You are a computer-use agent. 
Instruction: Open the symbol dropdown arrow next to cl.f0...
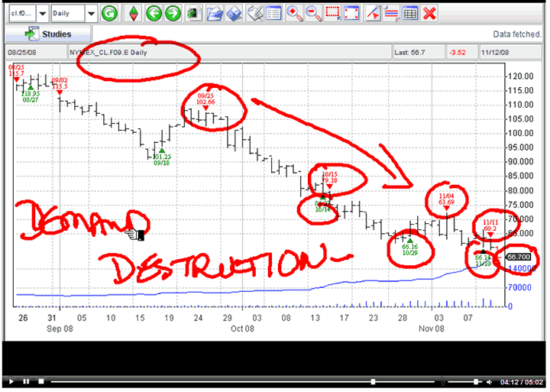coord(43,14)
